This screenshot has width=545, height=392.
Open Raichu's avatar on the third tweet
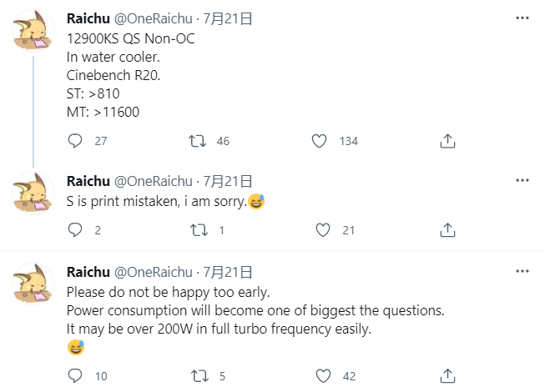click(x=33, y=284)
